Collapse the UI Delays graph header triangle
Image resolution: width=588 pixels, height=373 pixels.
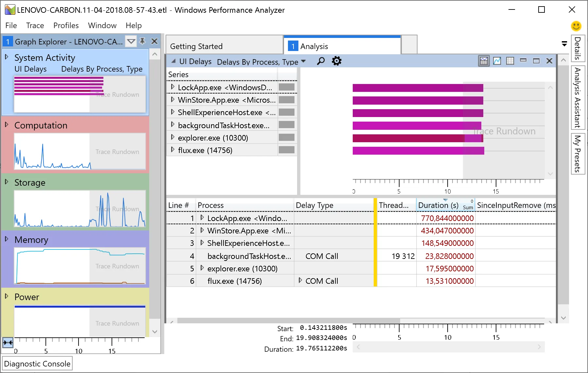173,61
